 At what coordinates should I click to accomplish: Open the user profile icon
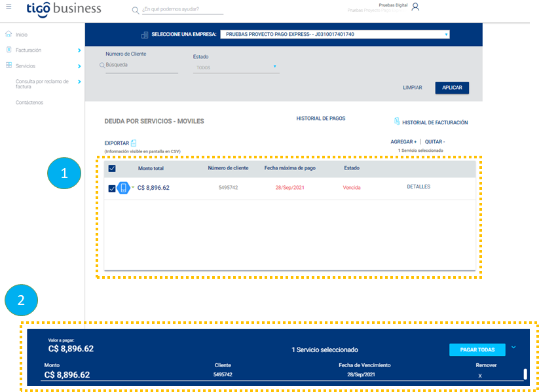(415, 7)
